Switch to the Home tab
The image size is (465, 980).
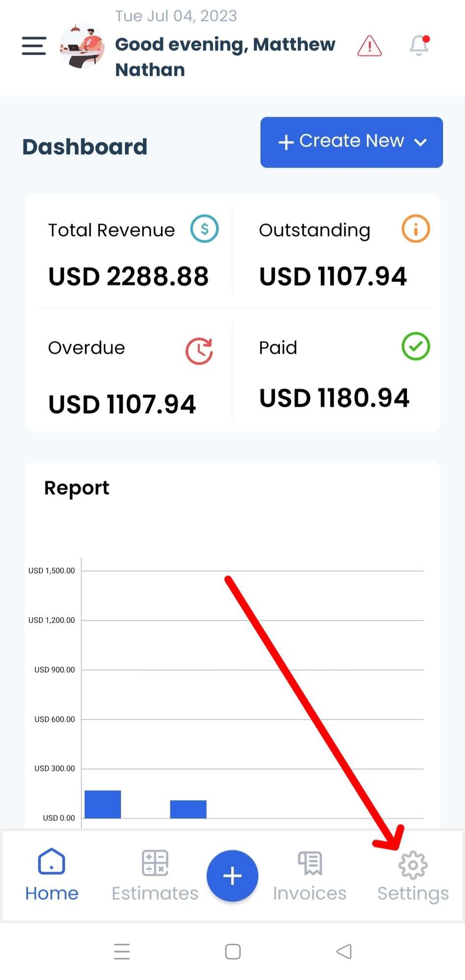52,875
